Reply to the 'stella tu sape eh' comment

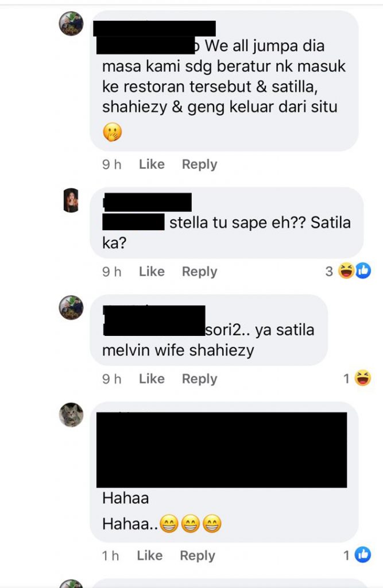coord(199,272)
